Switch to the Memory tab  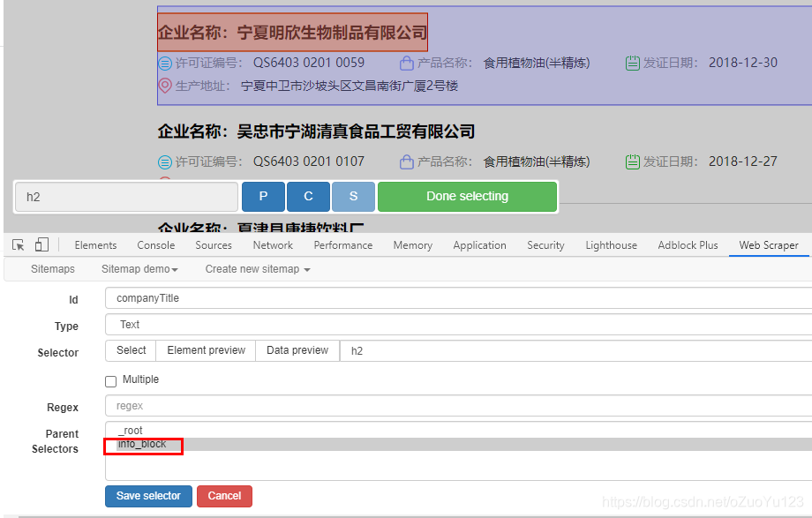coord(413,245)
